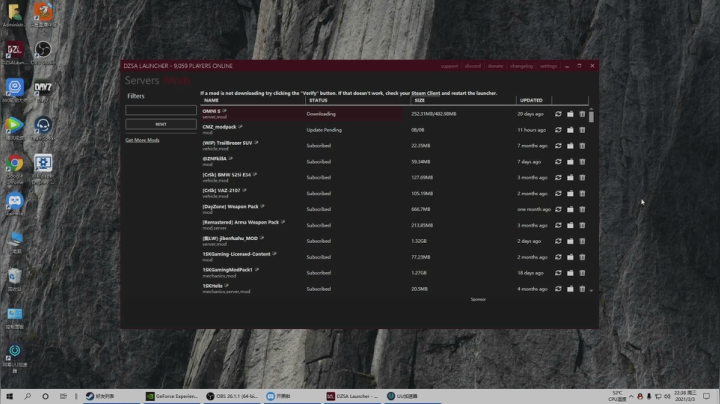Delete the CMZ_modpack mod

582,130
